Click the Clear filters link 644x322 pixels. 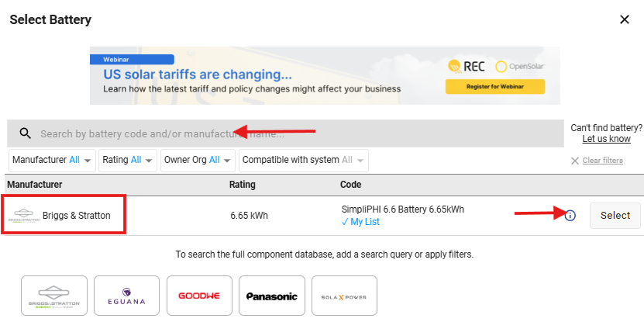click(x=602, y=161)
